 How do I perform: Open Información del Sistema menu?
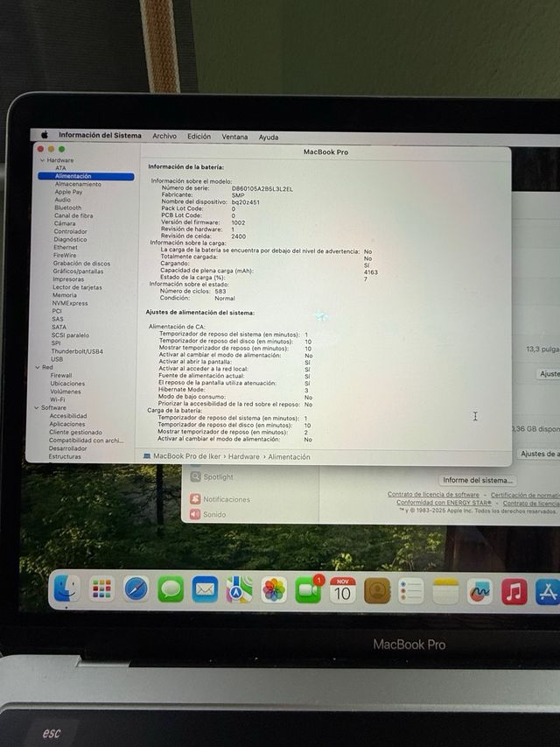[x=100, y=135]
